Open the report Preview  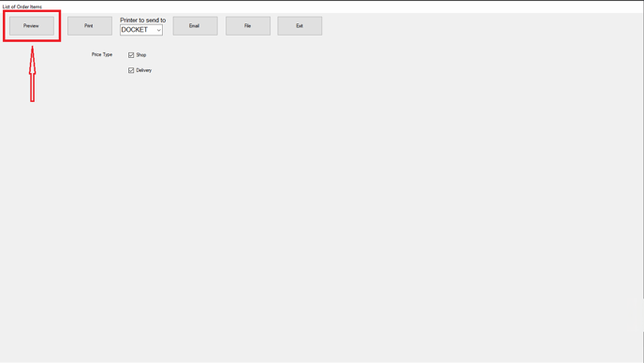click(x=32, y=26)
